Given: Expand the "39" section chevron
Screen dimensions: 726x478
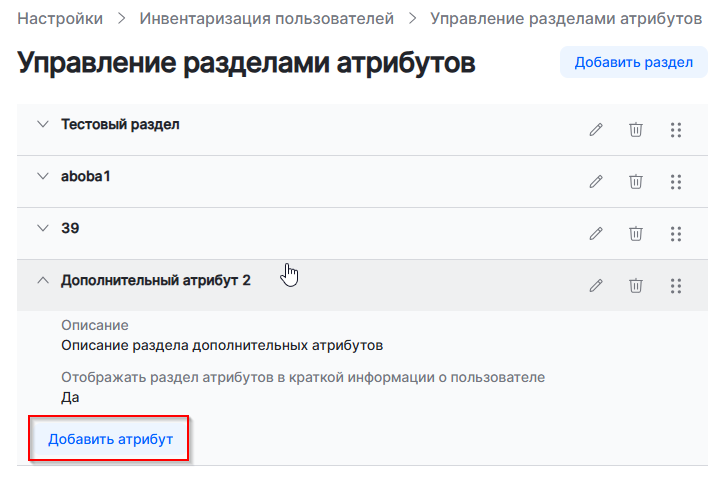Looking at the screenshot, I should tap(42, 228).
